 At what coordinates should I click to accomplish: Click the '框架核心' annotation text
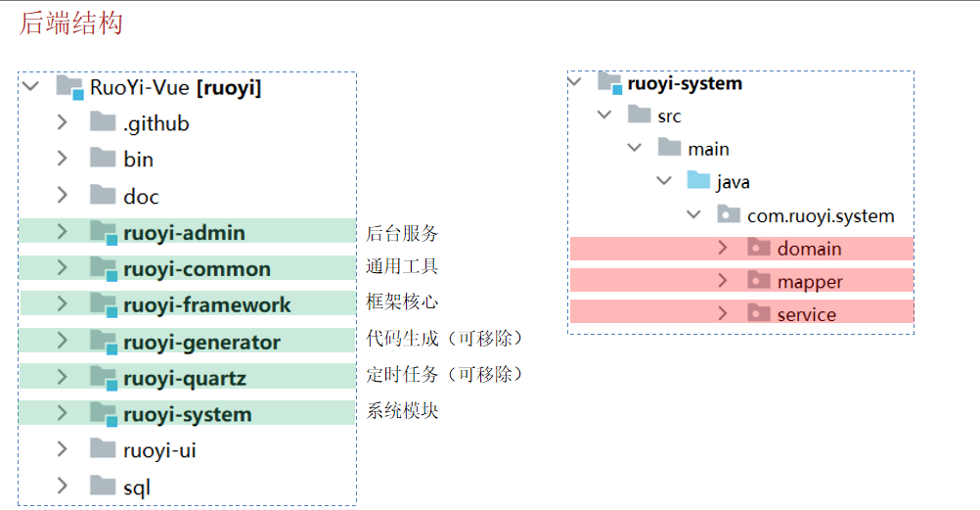pyautogui.click(x=402, y=301)
